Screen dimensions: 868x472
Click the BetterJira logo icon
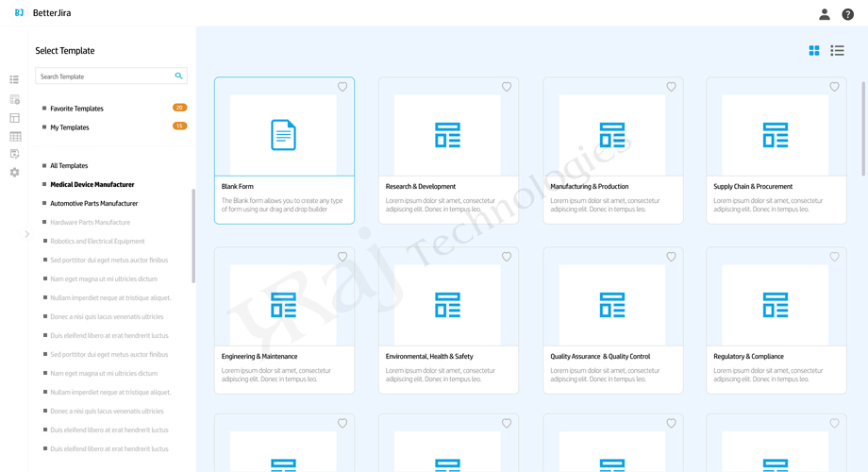[20, 12]
